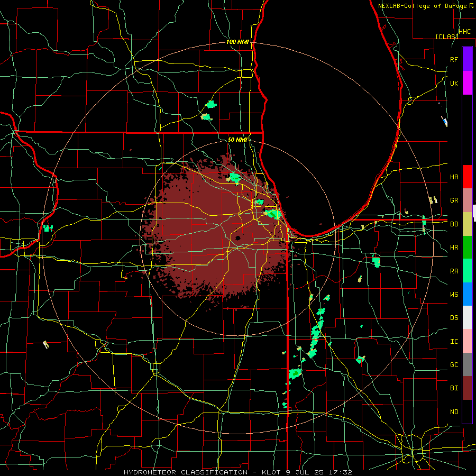This screenshot has height=476, width=476.
Task: Select the dusty pink GR legend swatch
Action: point(467,200)
